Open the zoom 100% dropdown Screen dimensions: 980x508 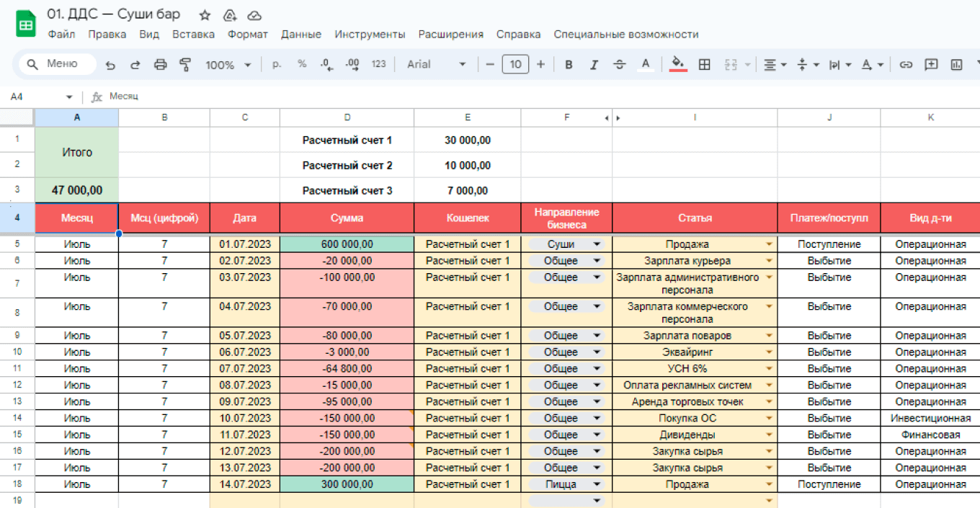coord(228,65)
